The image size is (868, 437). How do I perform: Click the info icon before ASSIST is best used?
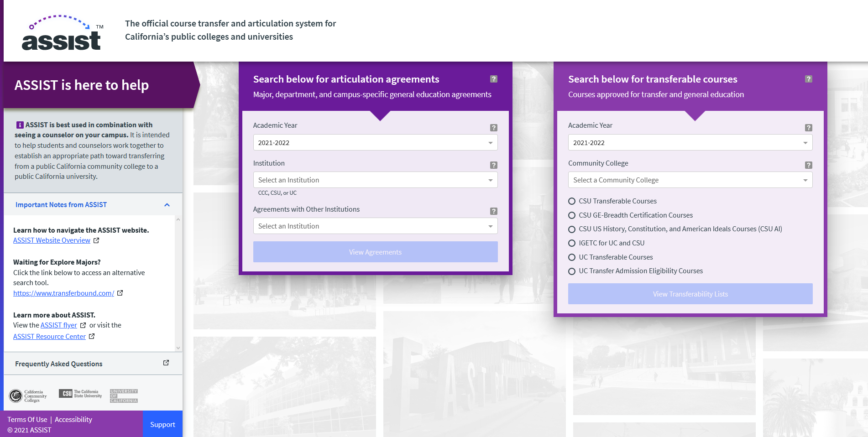click(20, 125)
